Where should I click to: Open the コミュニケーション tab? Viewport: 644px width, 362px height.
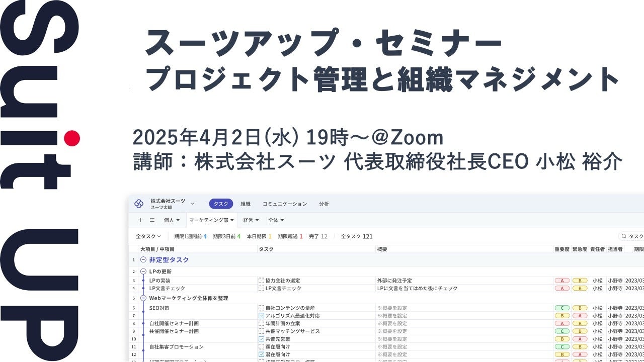285,204
